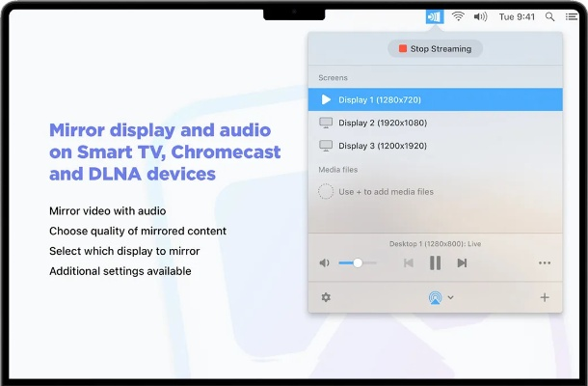The image size is (588, 386).
Task: Click the streaming app icon in the menu bar
Action: click(433, 16)
